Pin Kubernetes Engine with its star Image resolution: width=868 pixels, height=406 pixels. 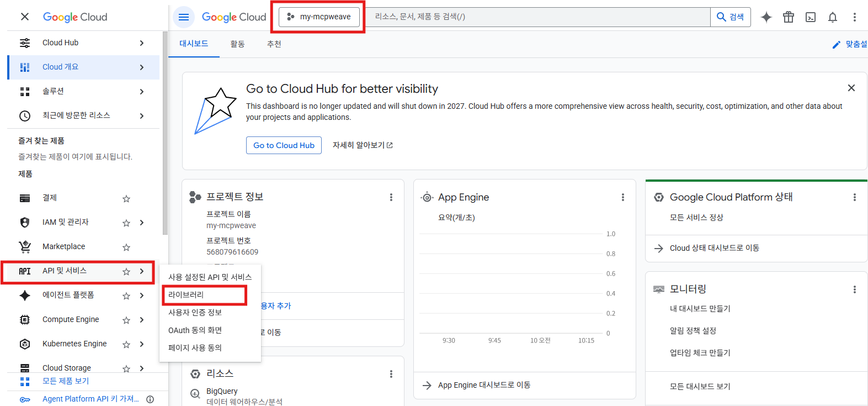pos(126,344)
